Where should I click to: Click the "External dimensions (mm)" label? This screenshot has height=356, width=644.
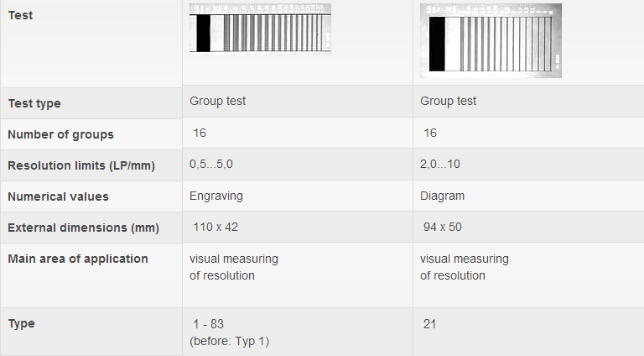pos(83,228)
